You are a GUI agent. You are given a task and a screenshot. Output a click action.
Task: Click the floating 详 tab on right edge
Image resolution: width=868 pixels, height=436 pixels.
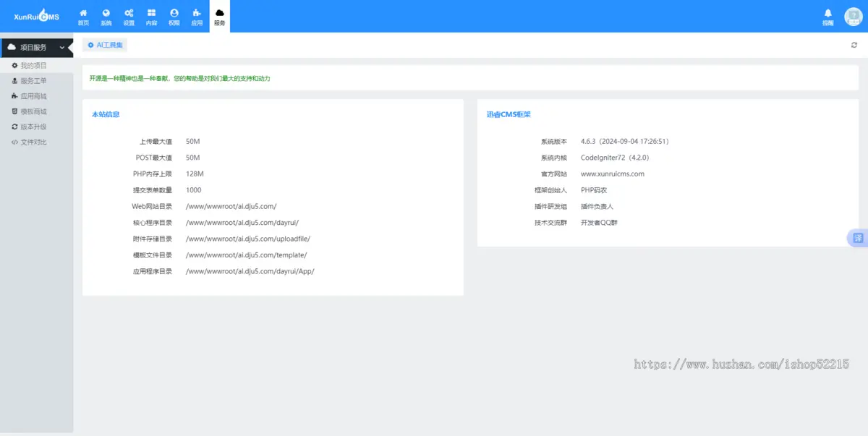857,238
